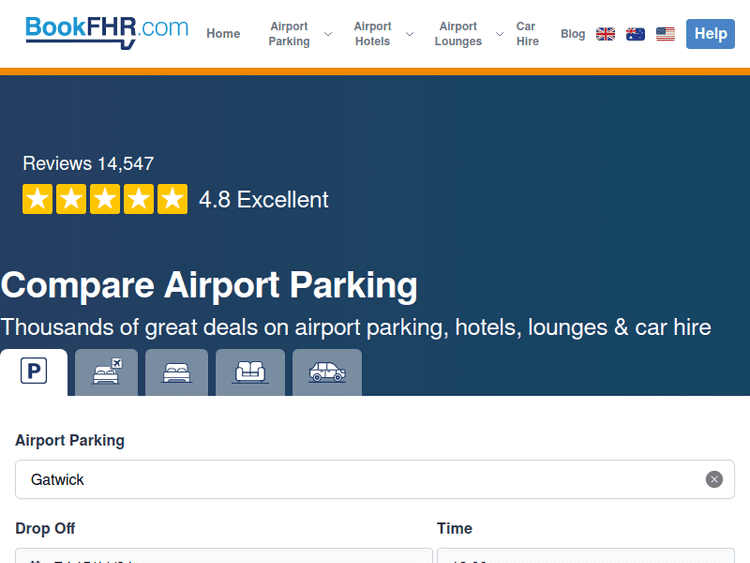This screenshot has width=750, height=563.
Task: Select the car hire icon tab
Action: [x=327, y=373]
